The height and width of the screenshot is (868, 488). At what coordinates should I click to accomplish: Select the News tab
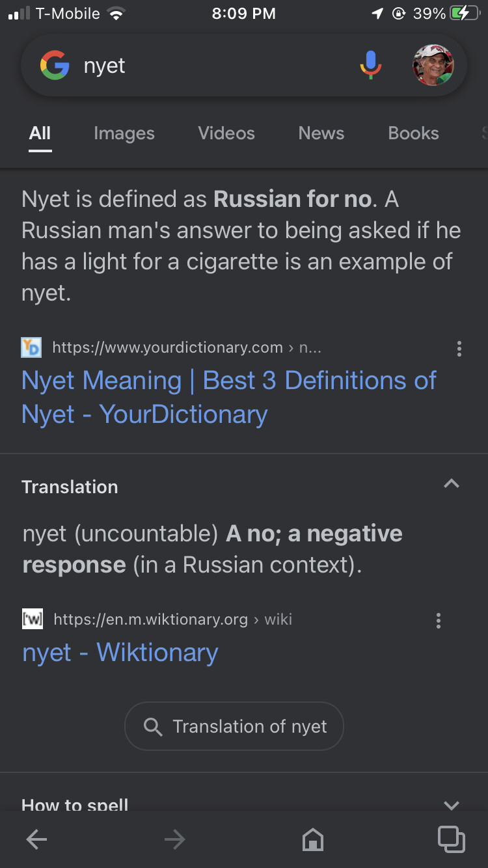pos(321,133)
